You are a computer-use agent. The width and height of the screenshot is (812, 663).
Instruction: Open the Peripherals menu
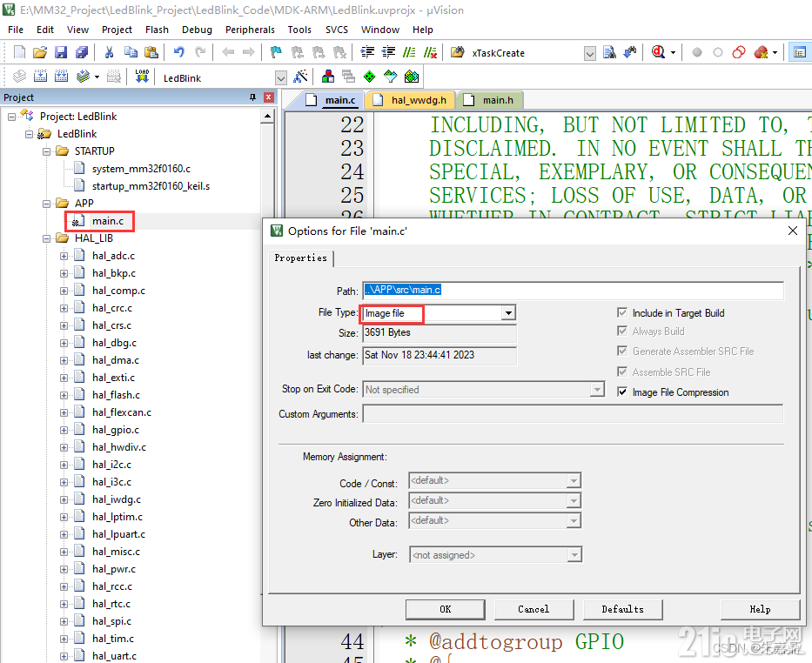(250, 30)
